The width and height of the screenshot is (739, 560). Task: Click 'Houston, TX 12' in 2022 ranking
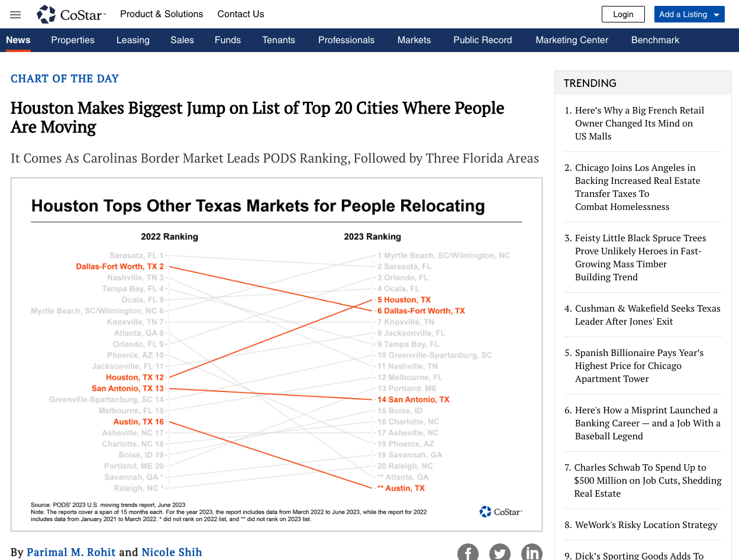pyautogui.click(x=135, y=377)
